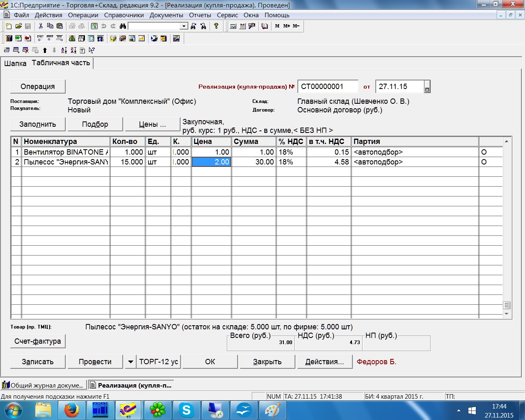Click the binoculars Find icon
This screenshot has width=525, height=420.
(x=123, y=26)
